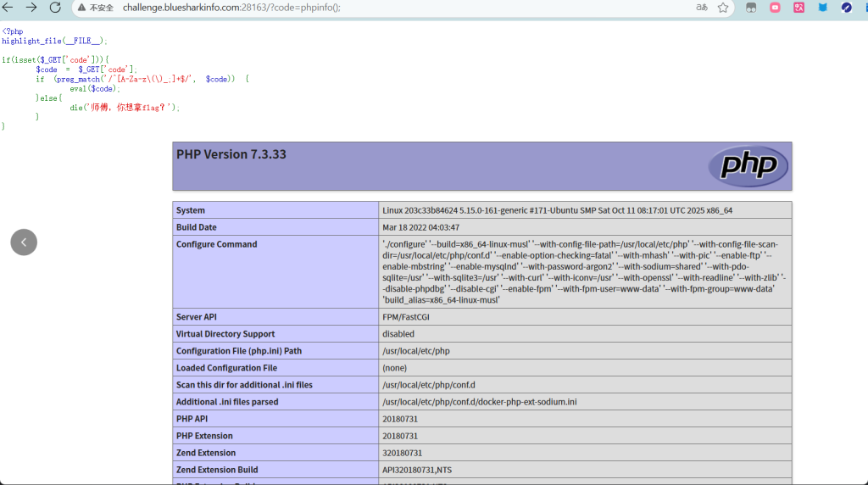868x485 pixels.
Task: Click the PHP Version 7.3.33 heading
Action: [x=231, y=154]
